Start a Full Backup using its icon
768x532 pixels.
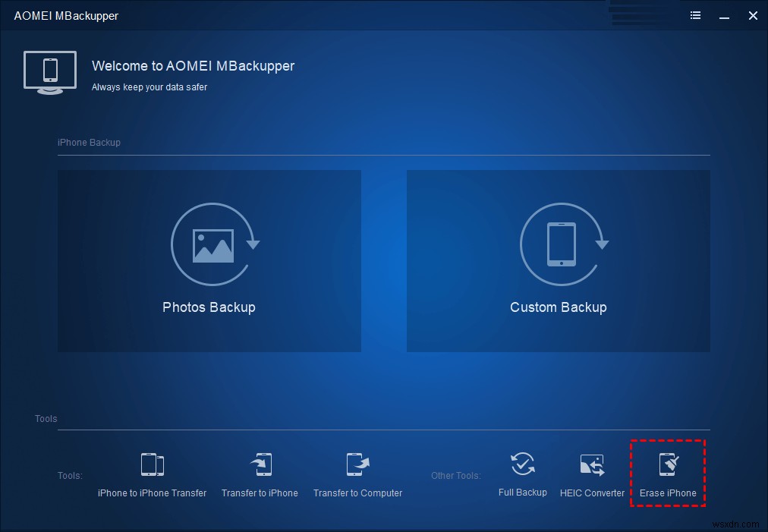click(523, 464)
